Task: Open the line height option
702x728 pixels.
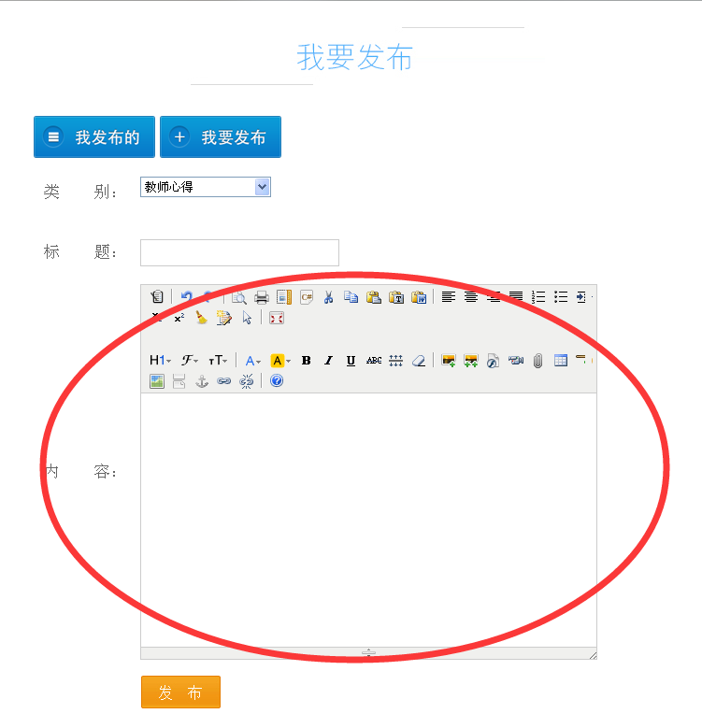Action: pos(396,361)
